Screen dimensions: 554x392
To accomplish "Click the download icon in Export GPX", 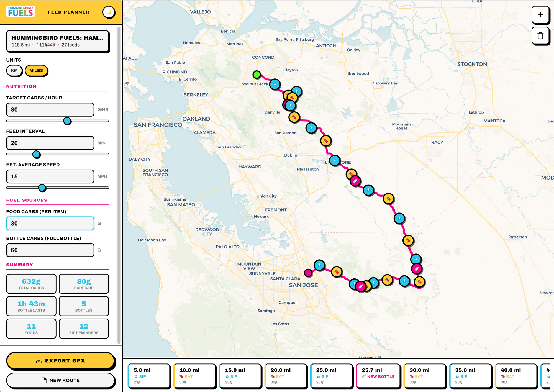I will click(x=39, y=361).
